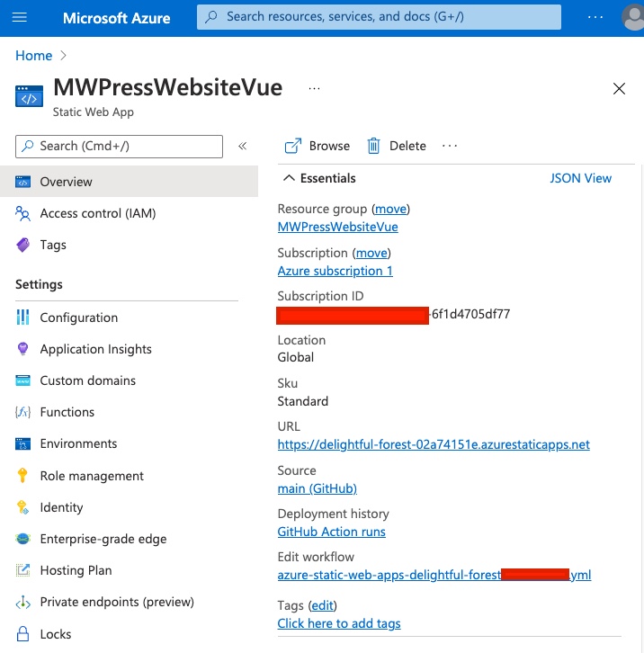Viewport: 644px width, 653px height.
Task: Click the Hosting Plan icon
Action: [x=22, y=570]
